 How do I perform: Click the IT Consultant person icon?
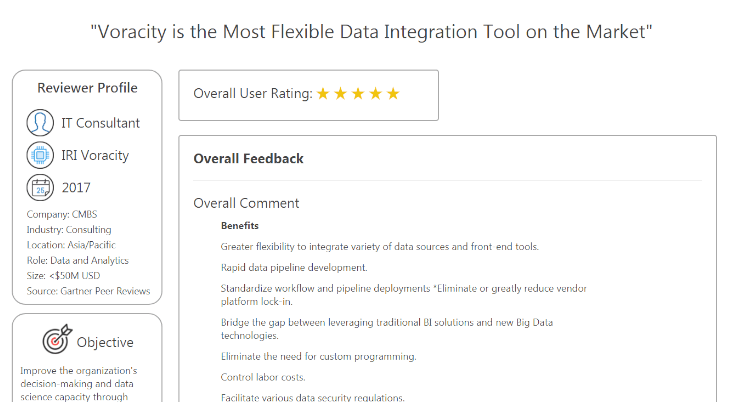pyautogui.click(x=40, y=123)
